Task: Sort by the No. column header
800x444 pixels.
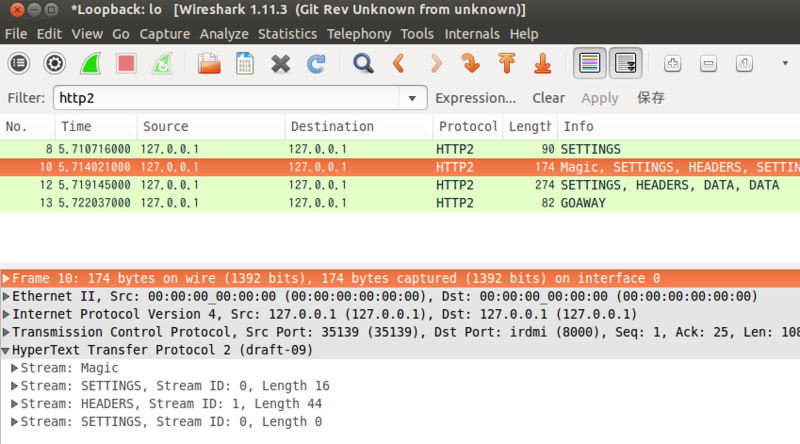Action: pyautogui.click(x=28, y=127)
